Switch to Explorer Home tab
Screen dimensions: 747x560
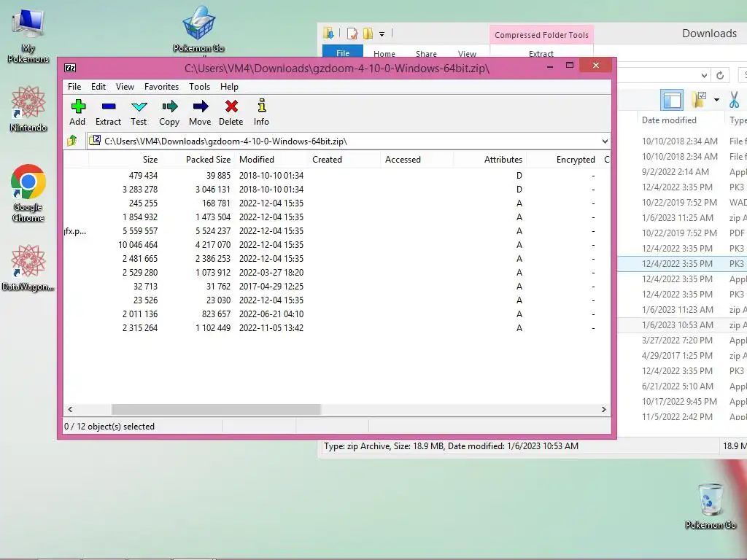[x=384, y=53]
